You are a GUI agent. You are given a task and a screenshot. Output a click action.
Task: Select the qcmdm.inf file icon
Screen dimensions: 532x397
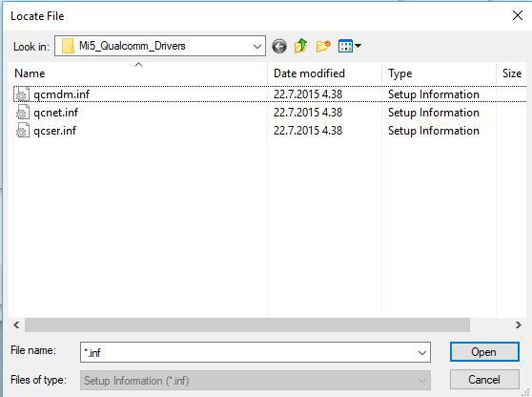click(23, 94)
